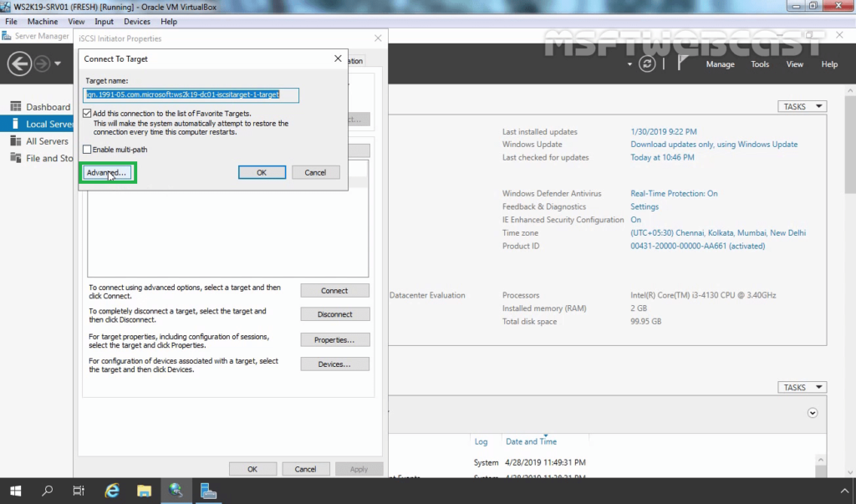Sort events by Log column header
856x504 pixels.
click(x=481, y=441)
